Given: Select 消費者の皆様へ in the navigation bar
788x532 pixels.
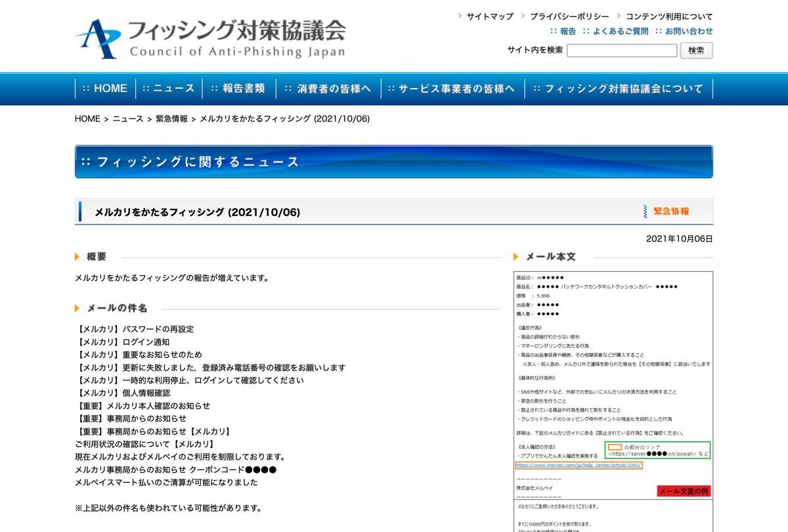Looking at the screenshot, I should coord(328,89).
